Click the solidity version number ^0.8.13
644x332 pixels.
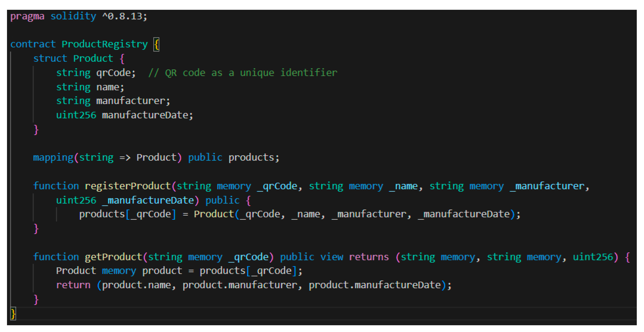[x=124, y=17]
